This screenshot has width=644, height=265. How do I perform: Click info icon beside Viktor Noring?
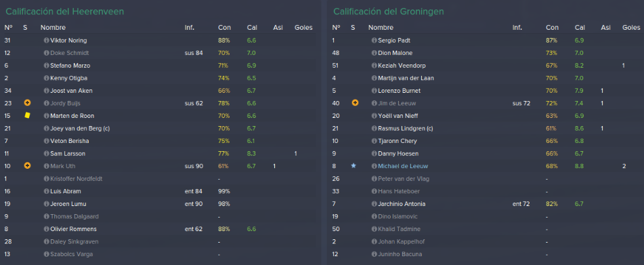(x=47, y=41)
